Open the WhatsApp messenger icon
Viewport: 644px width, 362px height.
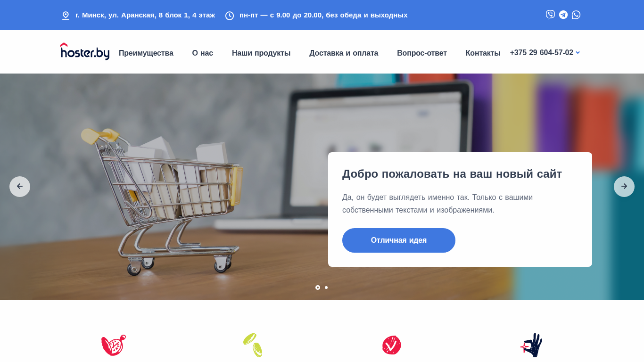[x=576, y=15]
